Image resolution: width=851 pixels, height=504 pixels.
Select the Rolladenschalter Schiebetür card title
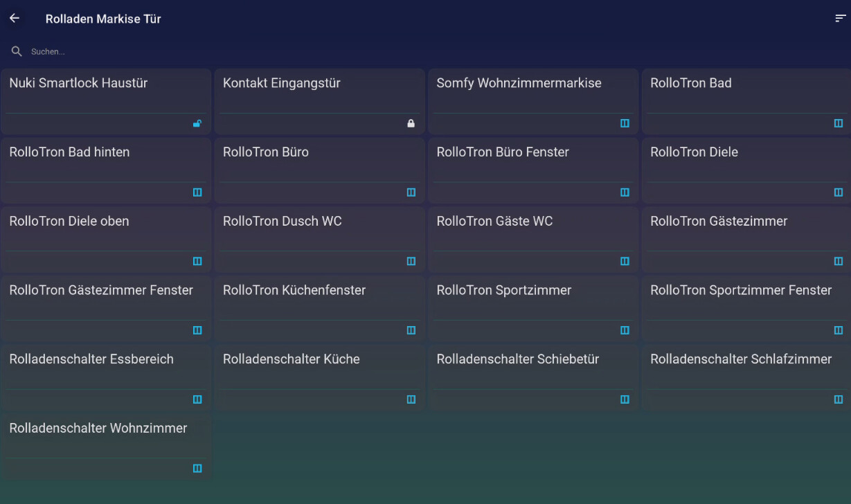pyautogui.click(x=517, y=359)
